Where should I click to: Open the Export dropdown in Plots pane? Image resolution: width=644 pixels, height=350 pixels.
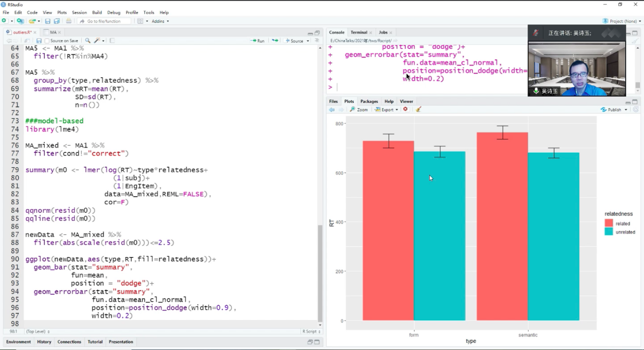[x=387, y=109]
